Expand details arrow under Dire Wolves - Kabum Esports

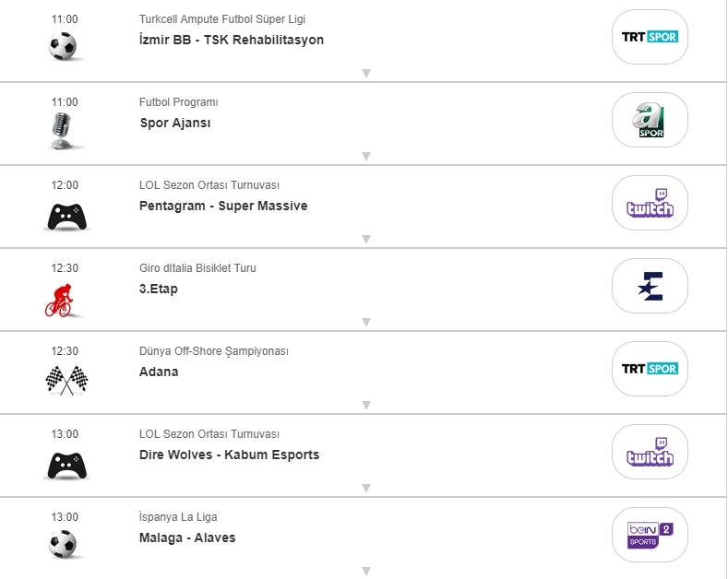pos(366,488)
